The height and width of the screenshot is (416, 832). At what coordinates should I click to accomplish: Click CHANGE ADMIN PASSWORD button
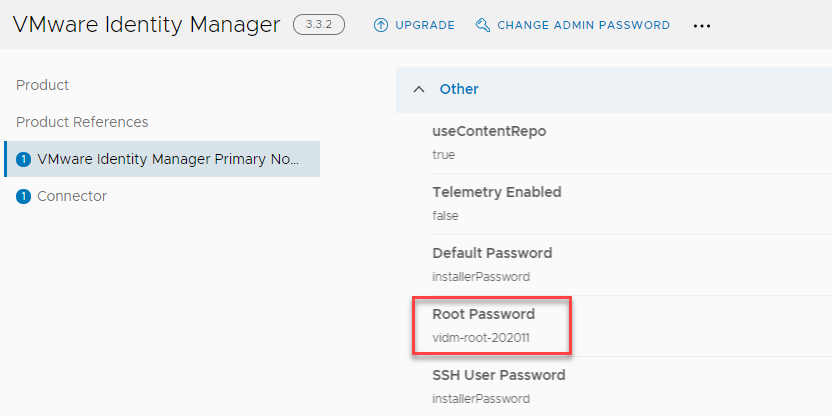pos(573,25)
